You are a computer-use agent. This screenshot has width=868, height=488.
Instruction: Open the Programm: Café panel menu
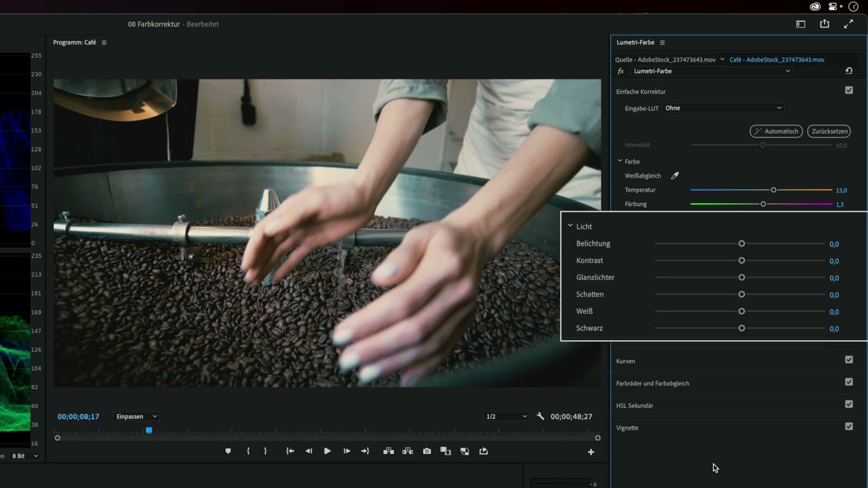point(104,43)
